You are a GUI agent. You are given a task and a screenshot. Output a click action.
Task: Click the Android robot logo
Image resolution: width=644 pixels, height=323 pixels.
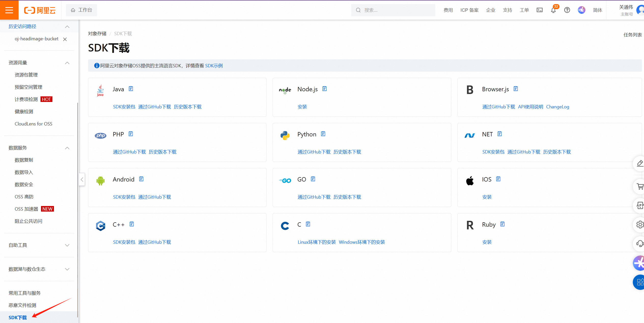tap(101, 180)
